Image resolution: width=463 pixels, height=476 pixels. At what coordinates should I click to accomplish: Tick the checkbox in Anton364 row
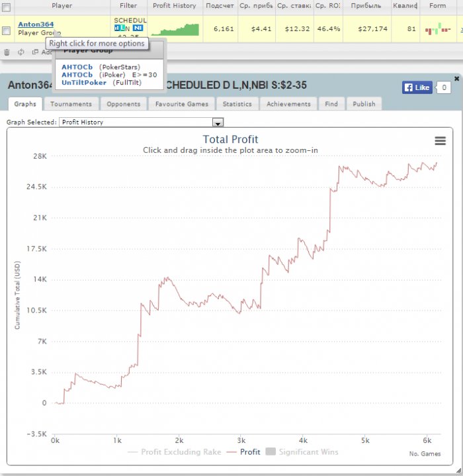6,30
